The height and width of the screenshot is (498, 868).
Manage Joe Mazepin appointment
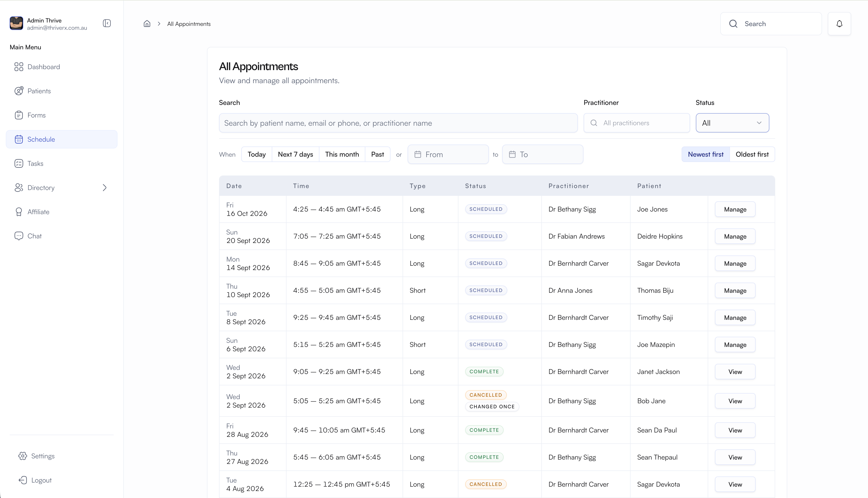click(735, 345)
